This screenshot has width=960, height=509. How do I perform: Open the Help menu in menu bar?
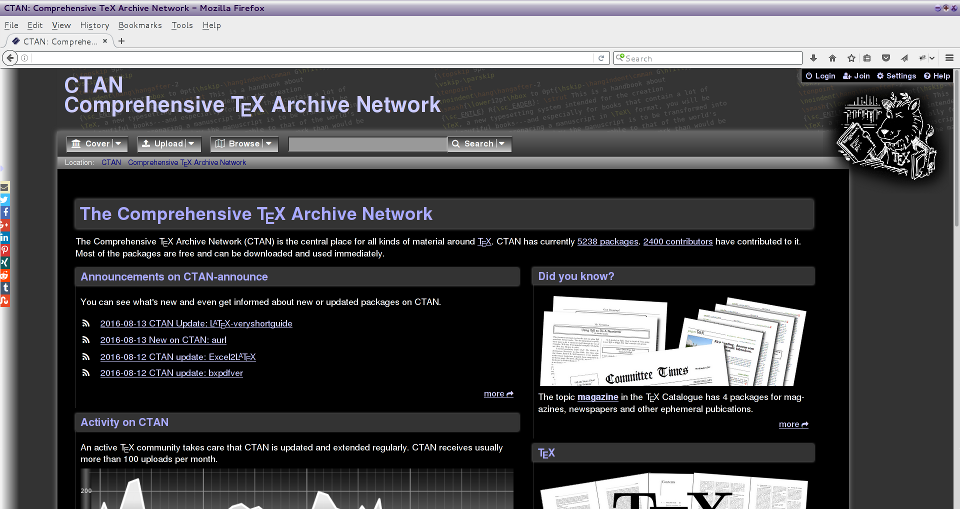[211, 25]
